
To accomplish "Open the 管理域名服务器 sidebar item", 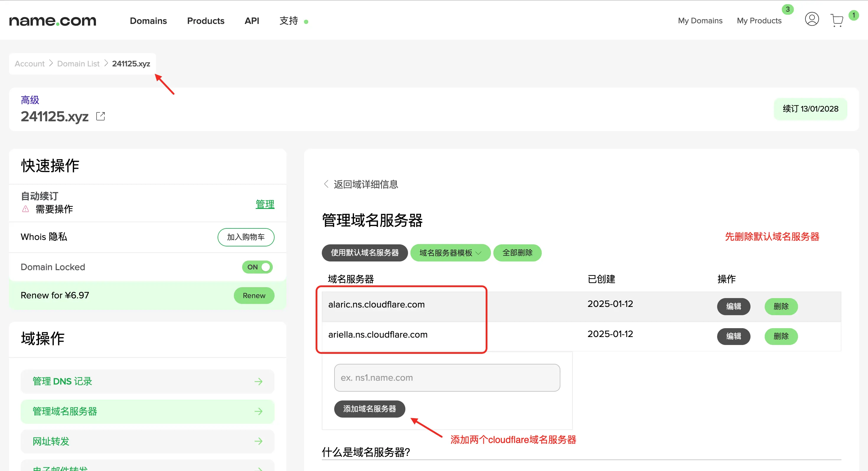I will pos(147,411).
